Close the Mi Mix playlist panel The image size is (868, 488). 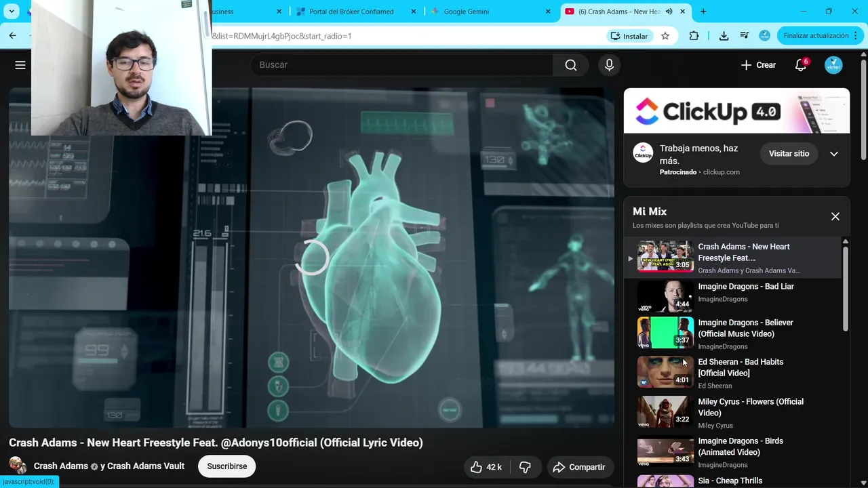835,216
